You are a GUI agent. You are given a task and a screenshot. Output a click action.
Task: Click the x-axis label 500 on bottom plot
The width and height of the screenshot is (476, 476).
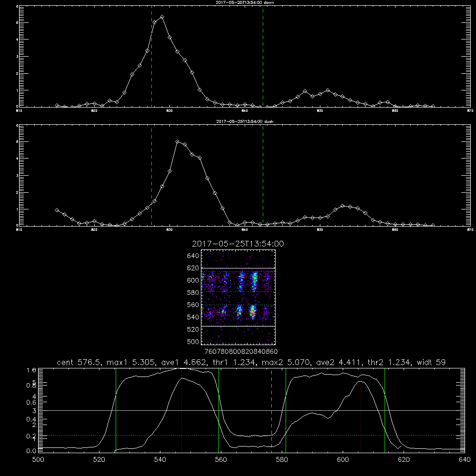[38, 460]
